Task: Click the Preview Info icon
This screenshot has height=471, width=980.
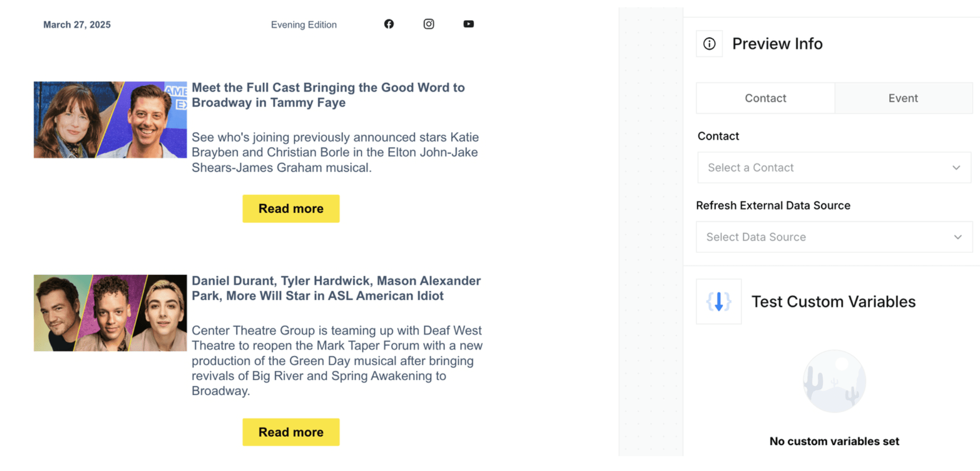Action: click(709, 44)
